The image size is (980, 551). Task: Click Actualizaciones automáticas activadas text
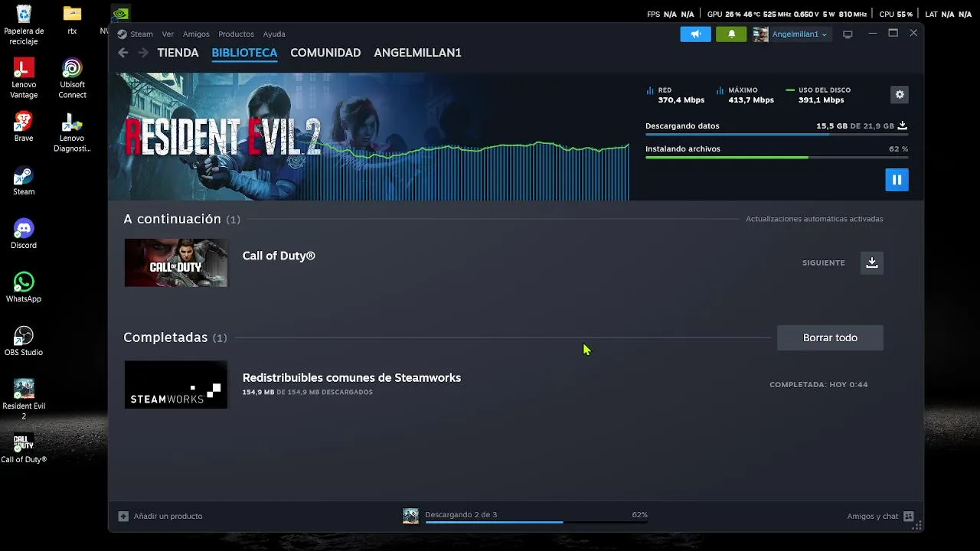[x=815, y=219]
